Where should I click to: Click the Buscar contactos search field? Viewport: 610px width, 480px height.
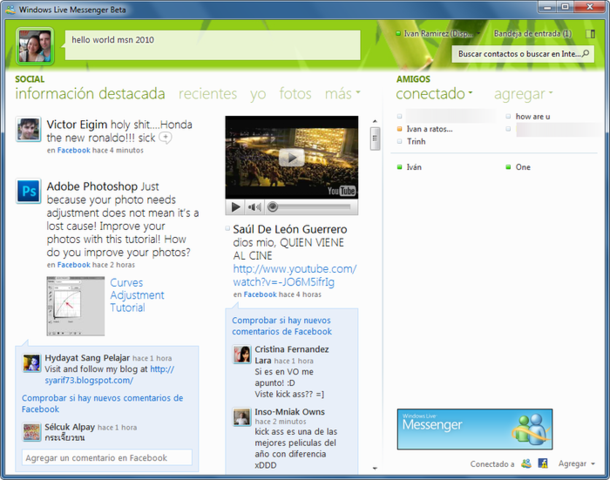pos(523,54)
